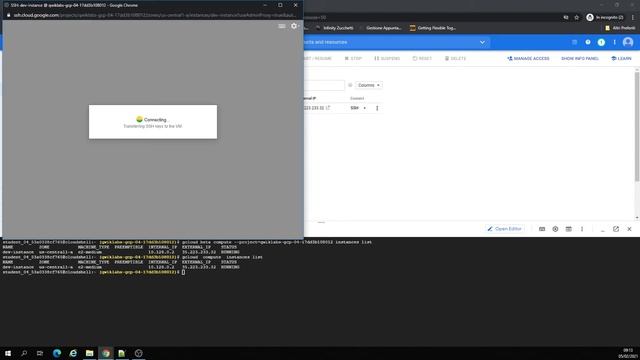Click the Cloud Shell terminal prompt line

[x=94, y=272]
